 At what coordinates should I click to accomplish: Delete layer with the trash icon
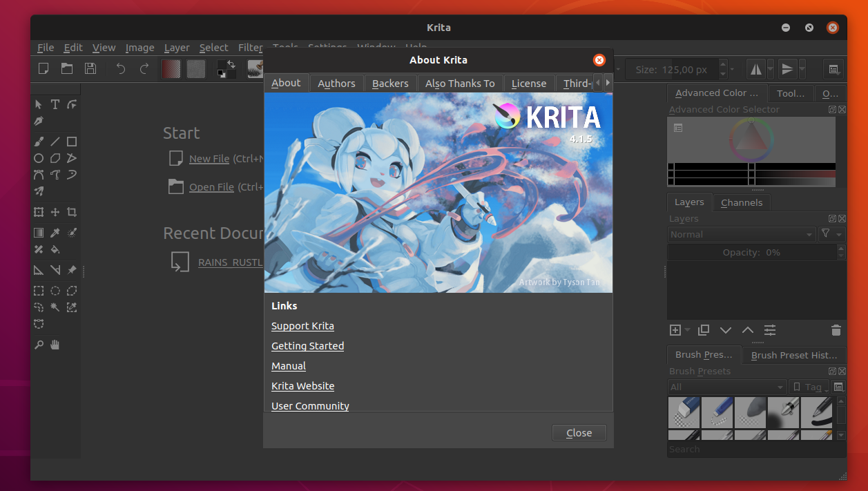coord(836,330)
